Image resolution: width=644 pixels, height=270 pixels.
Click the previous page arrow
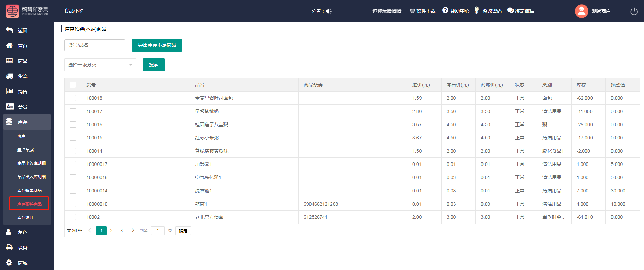(x=90, y=230)
